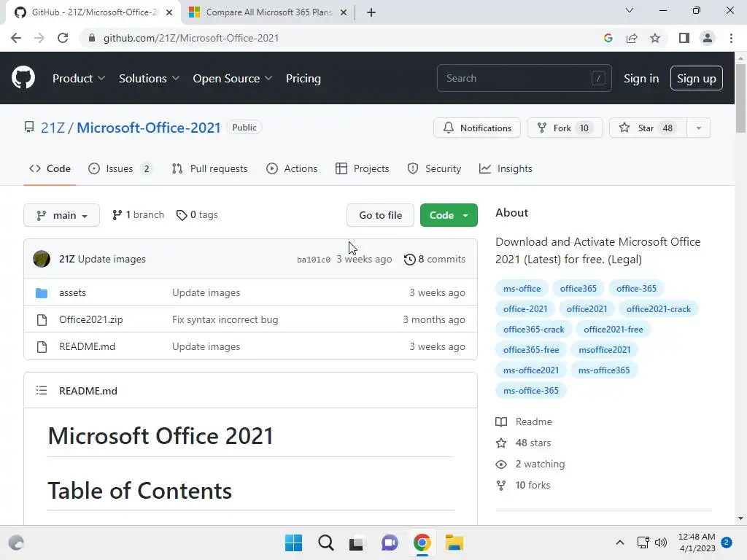Select the ms-office topic tag
The height and width of the screenshot is (560, 747).
pyautogui.click(x=522, y=289)
